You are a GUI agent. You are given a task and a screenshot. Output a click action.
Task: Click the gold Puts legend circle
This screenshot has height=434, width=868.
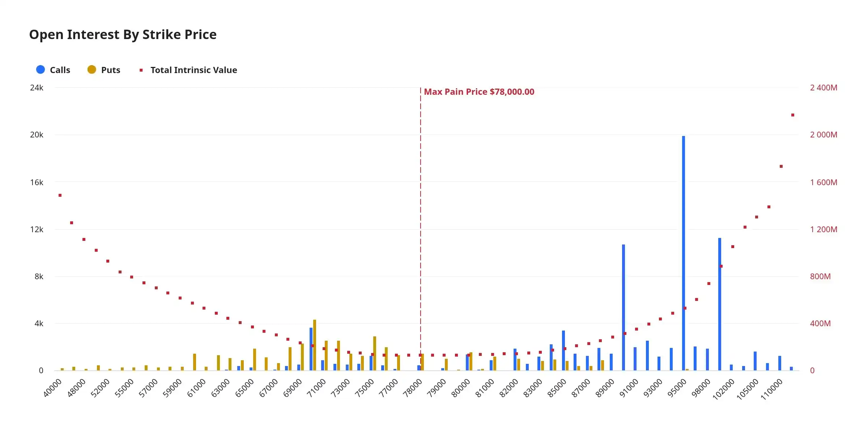pos(92,69)
